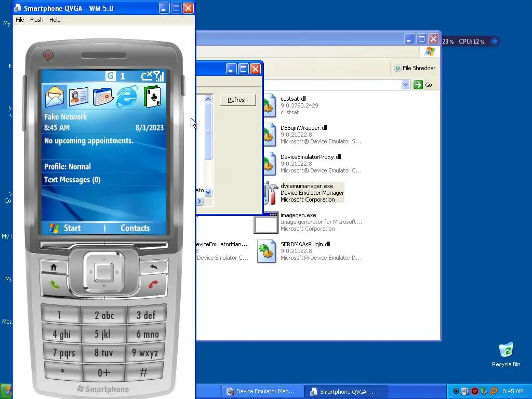Viewport: 532px width, 399px height.
Task: Click the Device Emulator tray icon
Action: 465,391
